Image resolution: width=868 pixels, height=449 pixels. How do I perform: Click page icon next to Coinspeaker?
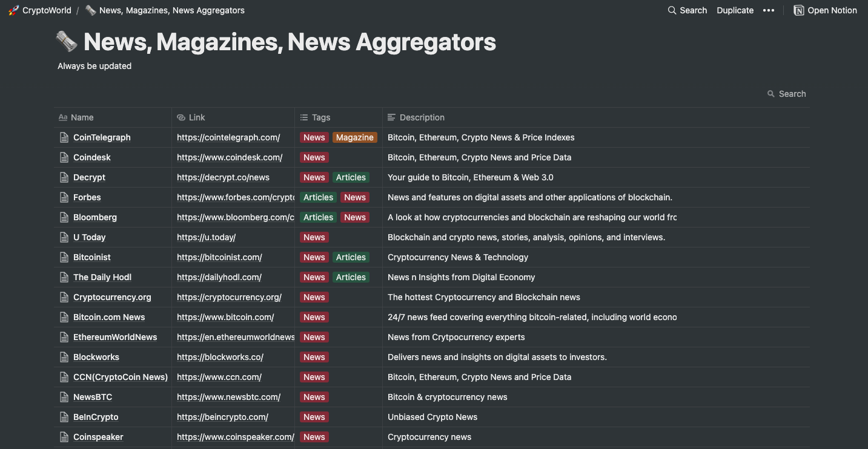[64, 437]
